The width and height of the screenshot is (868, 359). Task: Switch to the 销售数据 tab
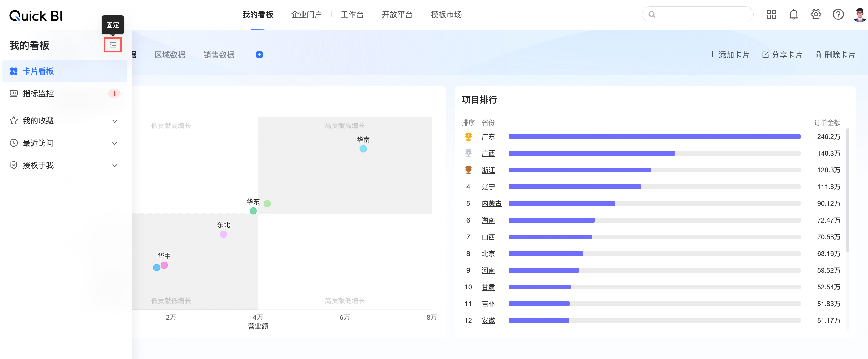pos(219,54)
